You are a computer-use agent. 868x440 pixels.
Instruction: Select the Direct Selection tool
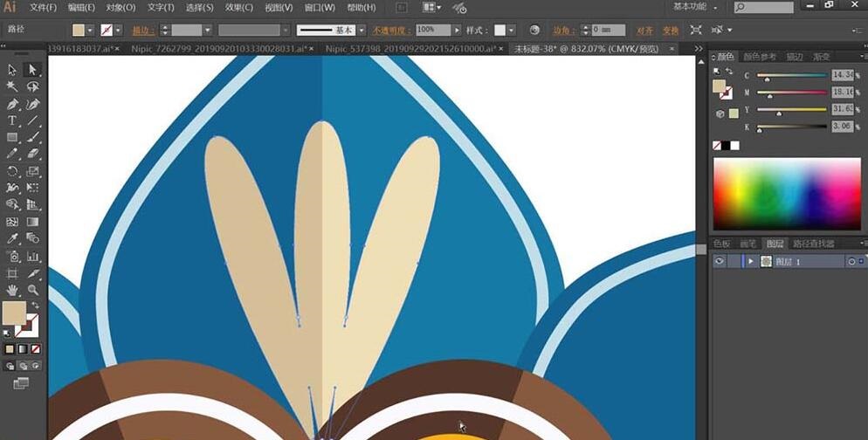coord(32,70)
